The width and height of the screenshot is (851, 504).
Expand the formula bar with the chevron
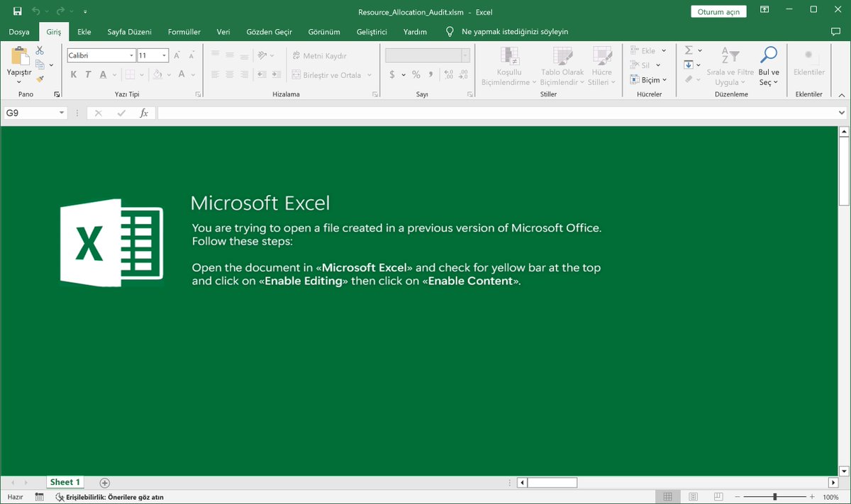point(842,113)
